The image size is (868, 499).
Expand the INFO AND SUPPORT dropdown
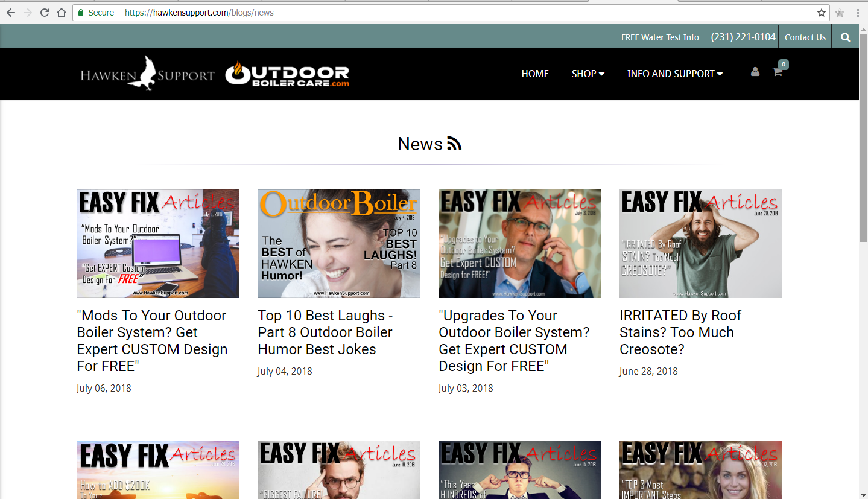(675, 74)
